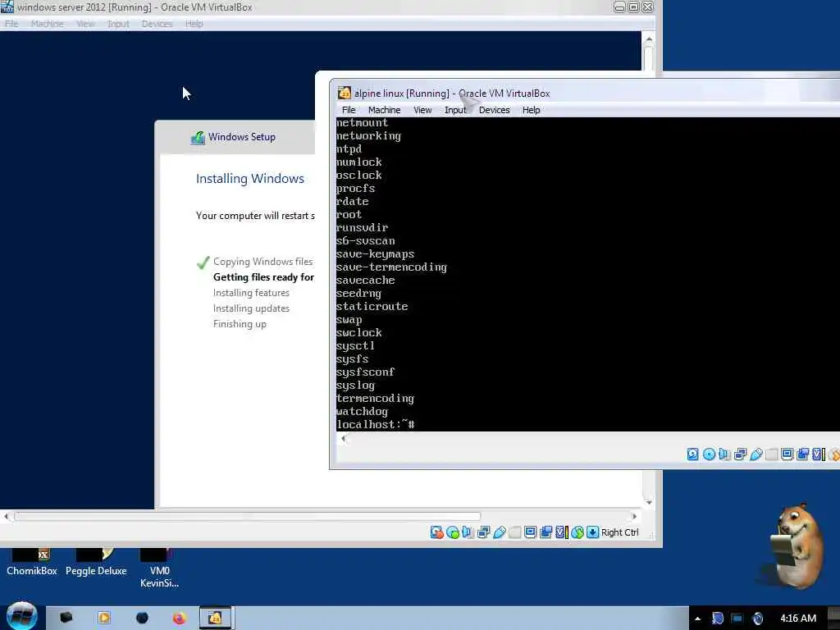Click audio indicator in windows server status bar
The width and height of the screenshot is (840, 630).
click(468, 532)
